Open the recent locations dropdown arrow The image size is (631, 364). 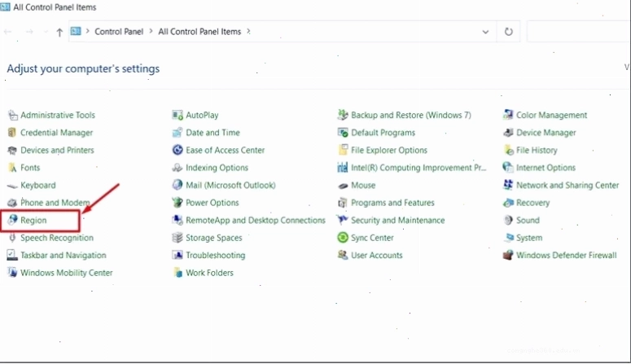(46, 32)
